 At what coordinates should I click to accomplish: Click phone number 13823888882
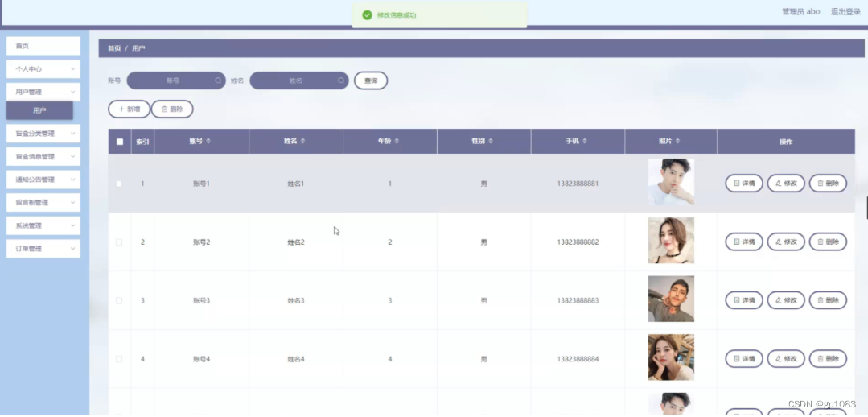578,242
